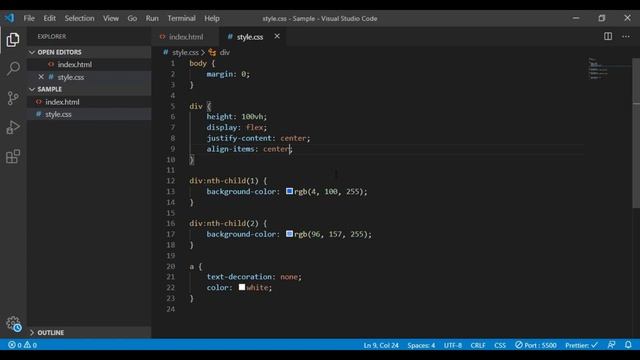
Task: Click the CSS language mode indicator
Action: 500,345
